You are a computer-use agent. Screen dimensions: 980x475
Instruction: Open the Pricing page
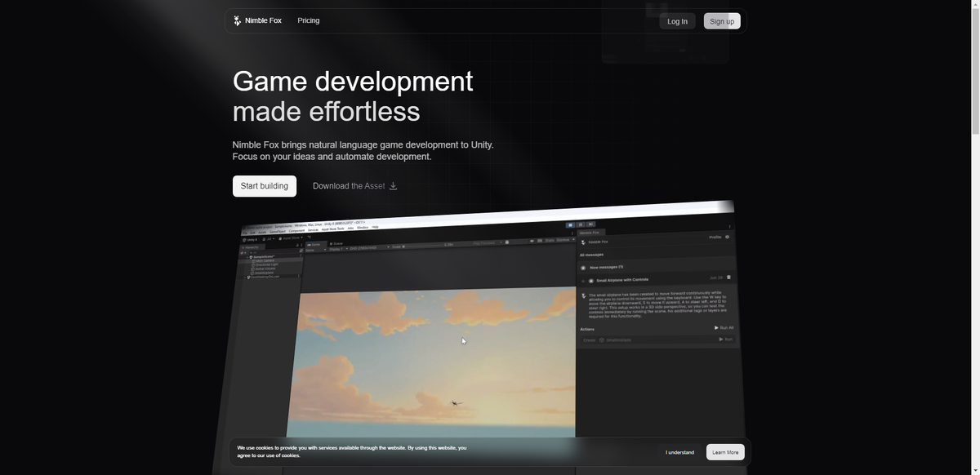[x=309, y=20]
